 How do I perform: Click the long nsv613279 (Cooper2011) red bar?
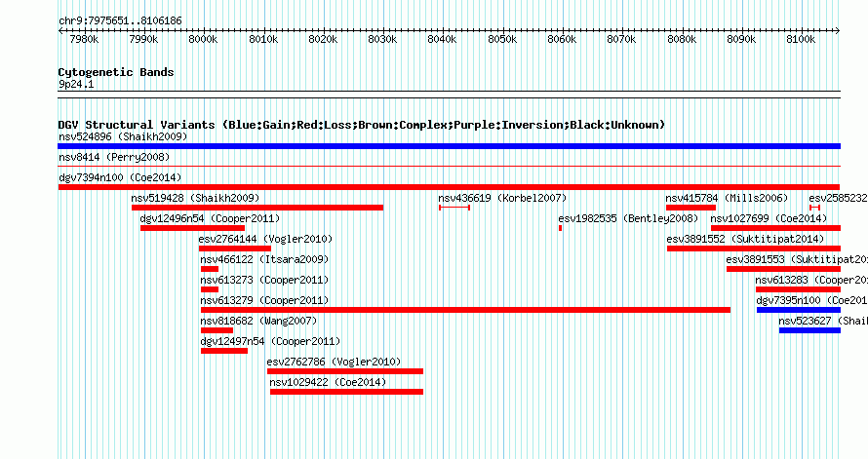click(x=465, y=310)
